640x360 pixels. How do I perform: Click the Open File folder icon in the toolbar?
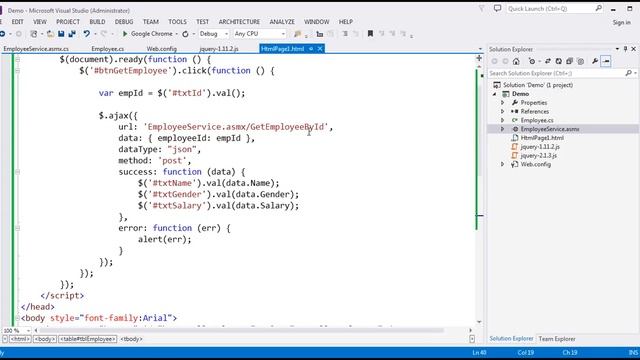pyautogui.click(x=50, y=34)
